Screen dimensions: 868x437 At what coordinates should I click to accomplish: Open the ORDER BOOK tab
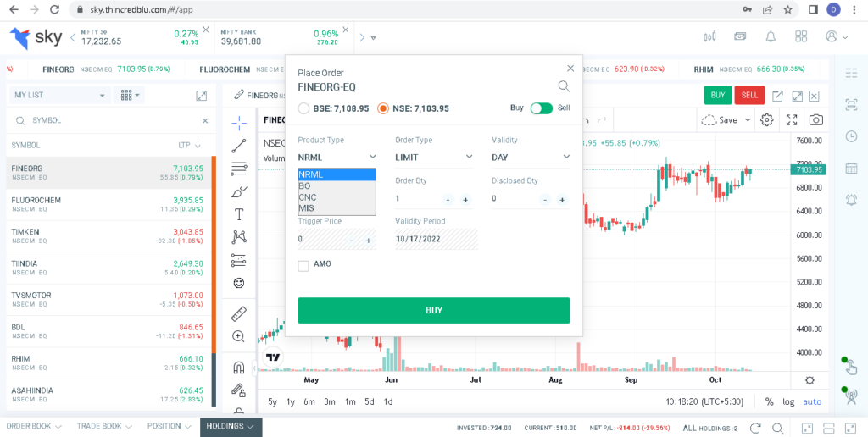click(34, 427)
